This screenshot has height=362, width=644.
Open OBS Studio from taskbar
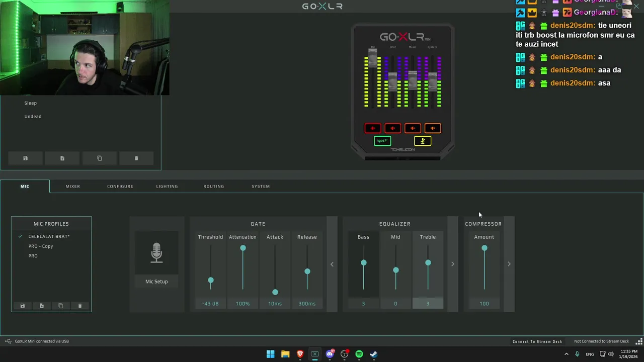coord(344,354)
